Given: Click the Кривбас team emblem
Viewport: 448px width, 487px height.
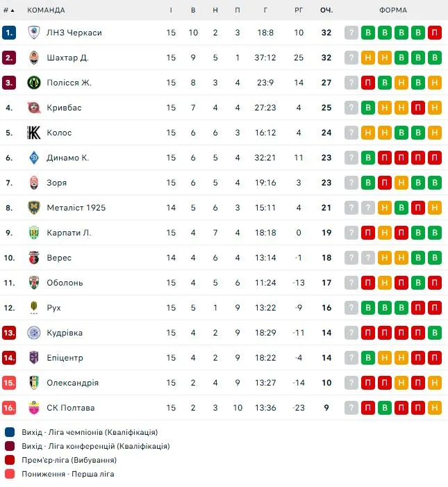Looking at the screenshot, I should [x=33, y=108].
